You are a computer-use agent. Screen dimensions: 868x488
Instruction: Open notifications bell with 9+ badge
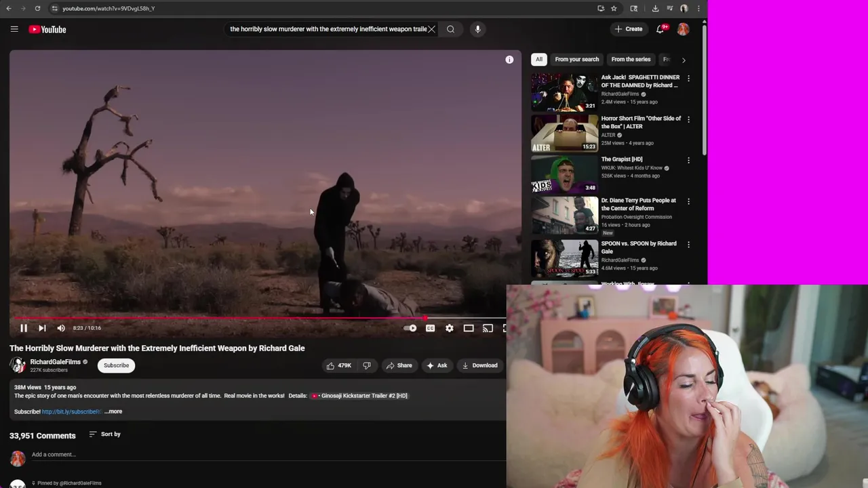660,29
